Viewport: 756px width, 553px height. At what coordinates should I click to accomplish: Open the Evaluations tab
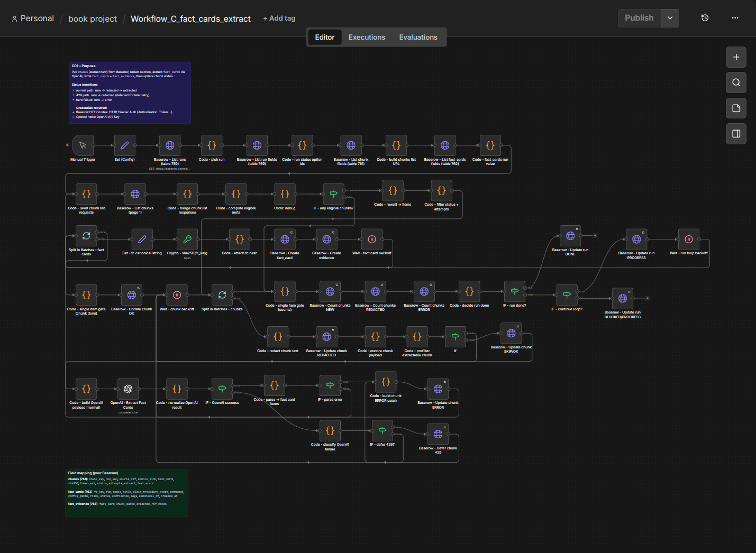[418, 37]
